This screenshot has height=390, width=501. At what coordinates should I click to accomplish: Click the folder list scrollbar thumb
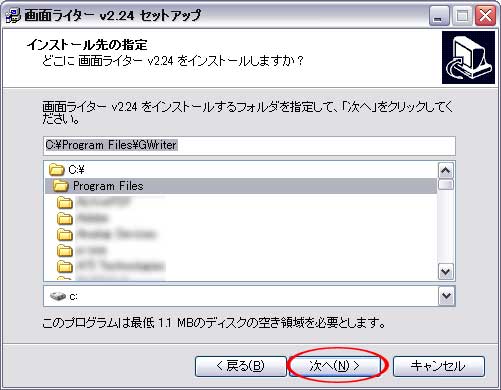(x=446, y=185)
